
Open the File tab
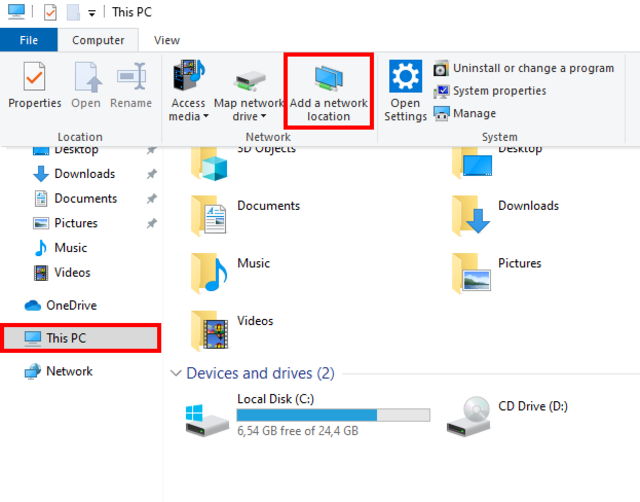pos(29,40)
